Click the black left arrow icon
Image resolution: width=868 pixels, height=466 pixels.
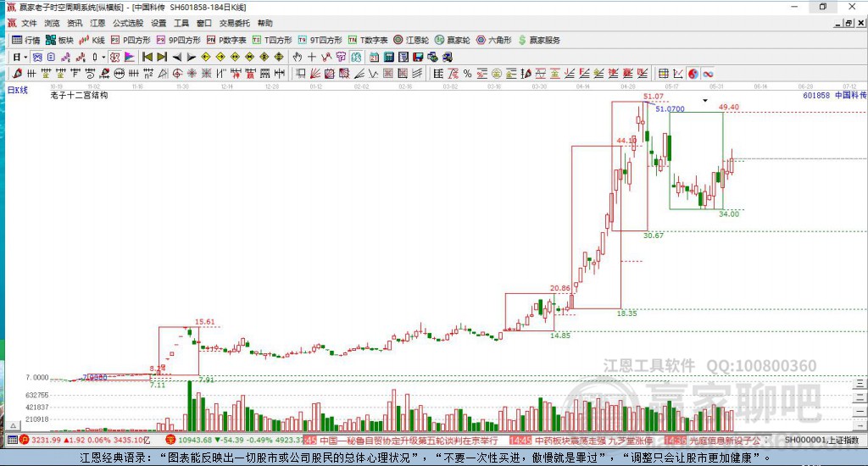(x=176, y=57)
